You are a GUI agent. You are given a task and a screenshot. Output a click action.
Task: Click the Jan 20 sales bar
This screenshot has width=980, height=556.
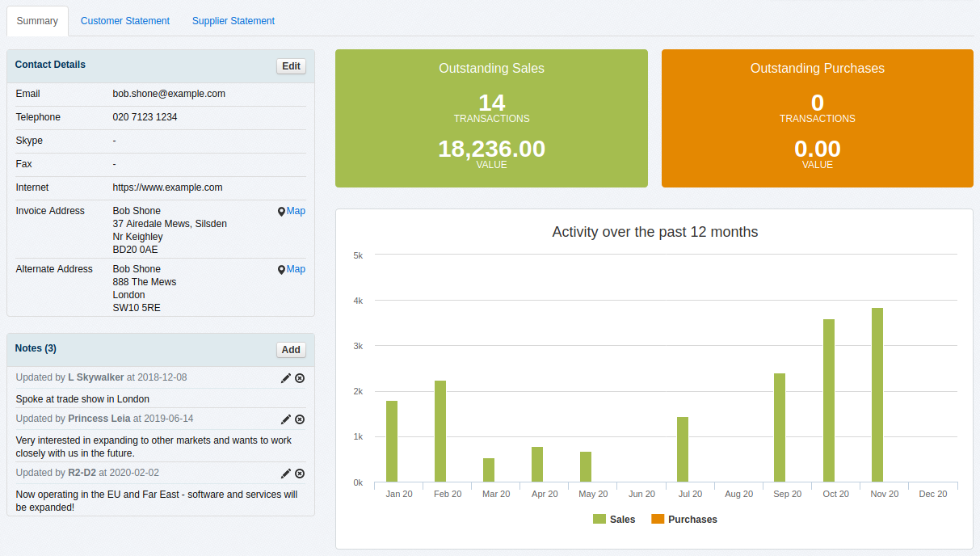tap(392, 441)
